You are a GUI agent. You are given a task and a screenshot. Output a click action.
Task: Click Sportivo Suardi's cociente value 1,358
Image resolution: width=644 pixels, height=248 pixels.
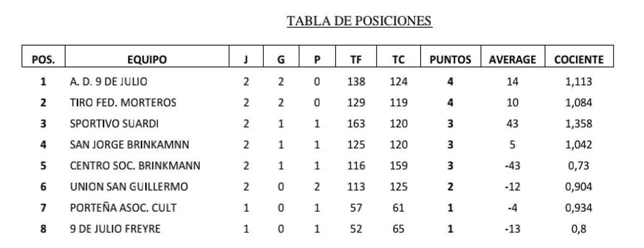579,124
